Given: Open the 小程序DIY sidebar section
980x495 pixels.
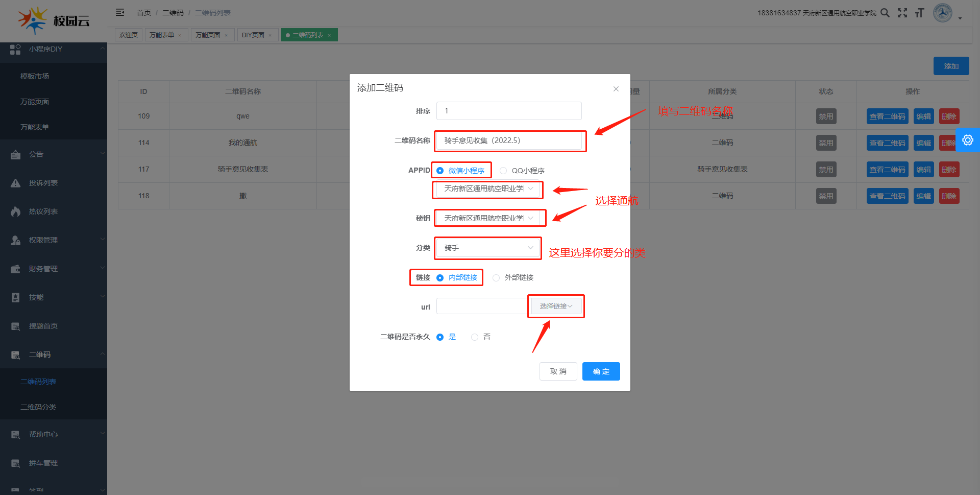Looking at the screenshot, I should tap(54, 49).
